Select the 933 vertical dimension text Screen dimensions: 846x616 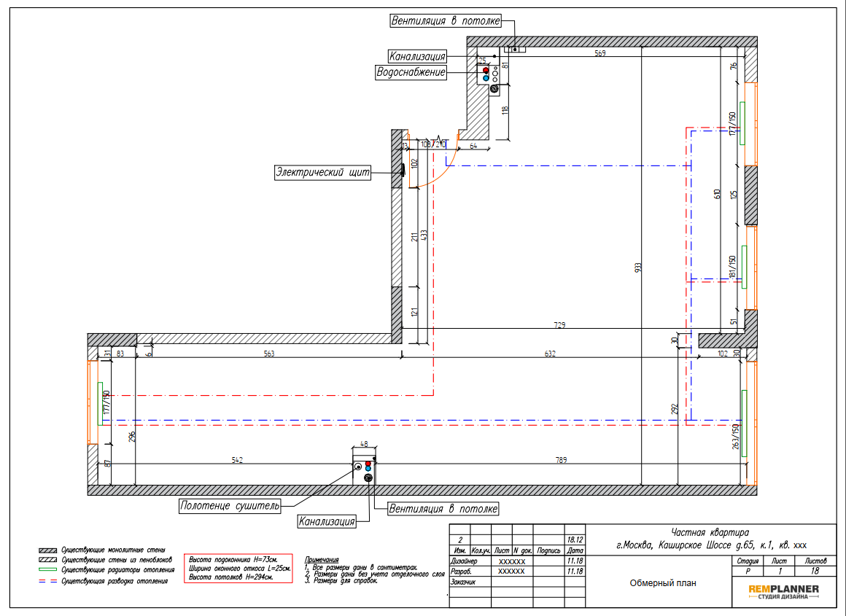637,268
